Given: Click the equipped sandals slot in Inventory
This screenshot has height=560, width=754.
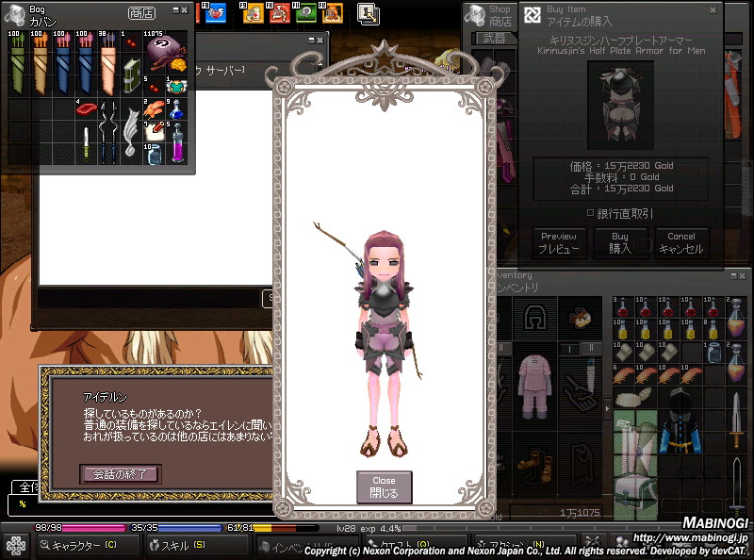Looking at the screenshot, I should [534, 464].
